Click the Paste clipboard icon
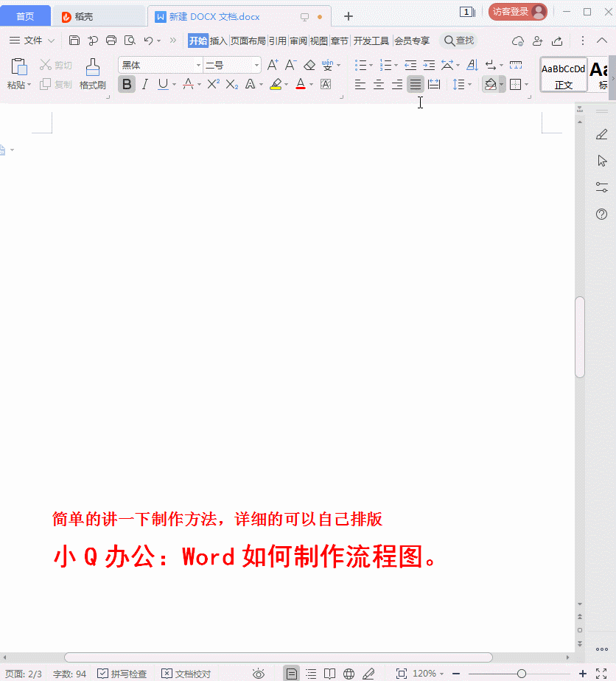Image resolution: width=616 pixels, height=681 pixels. pos(19,66)
